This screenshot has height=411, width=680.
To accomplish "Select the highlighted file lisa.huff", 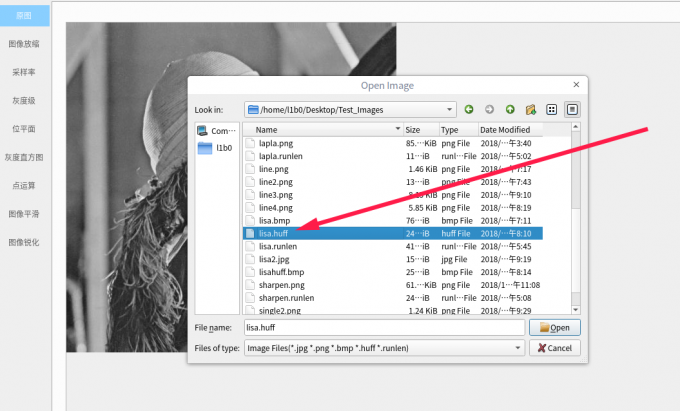I will (392, 233).
